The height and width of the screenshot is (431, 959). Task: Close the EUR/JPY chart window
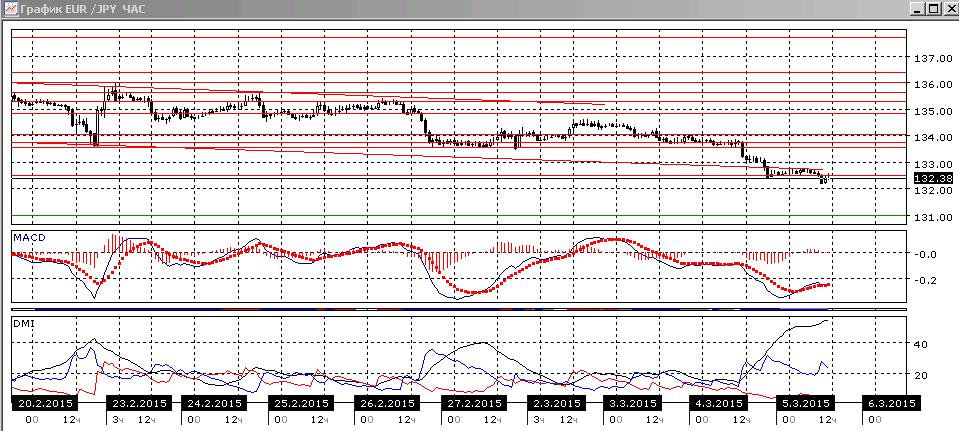[x=949, y=9]
